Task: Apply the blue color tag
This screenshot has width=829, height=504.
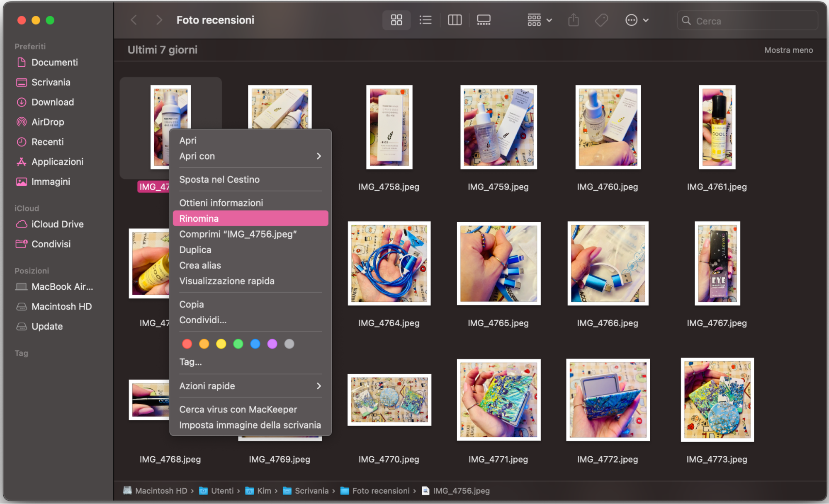Action: click(255, 344)
